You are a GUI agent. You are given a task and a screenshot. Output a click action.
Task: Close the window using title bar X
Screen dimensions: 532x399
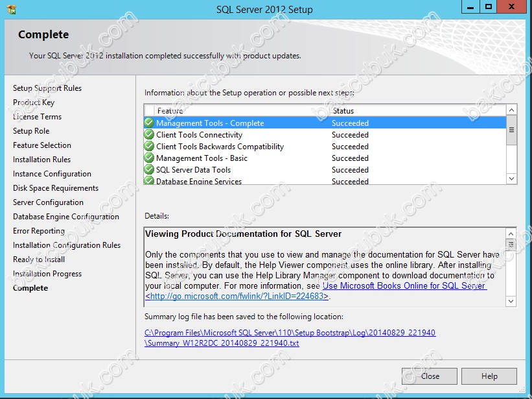tap(512, 6)
